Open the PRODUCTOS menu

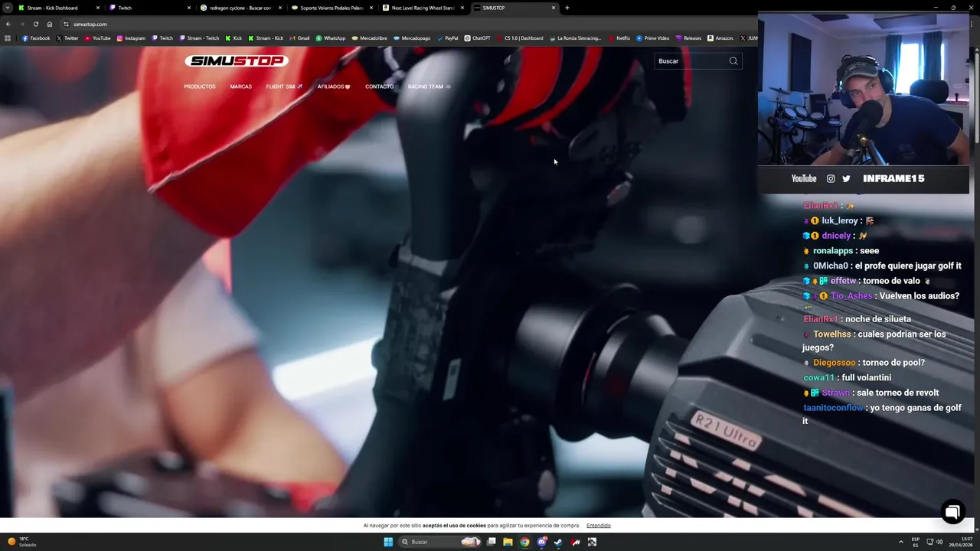tap(200, 86)
